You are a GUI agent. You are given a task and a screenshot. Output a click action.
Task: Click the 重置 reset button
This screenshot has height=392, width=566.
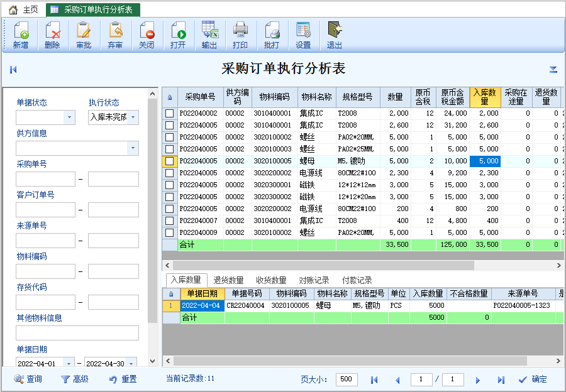coord(123,379)
